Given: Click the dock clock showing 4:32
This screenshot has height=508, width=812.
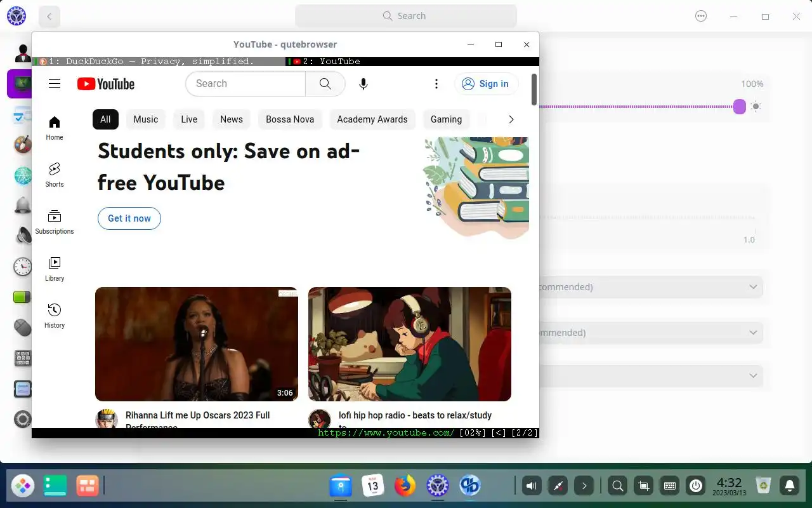Looking at the screenshot, I should coord(729,486).
